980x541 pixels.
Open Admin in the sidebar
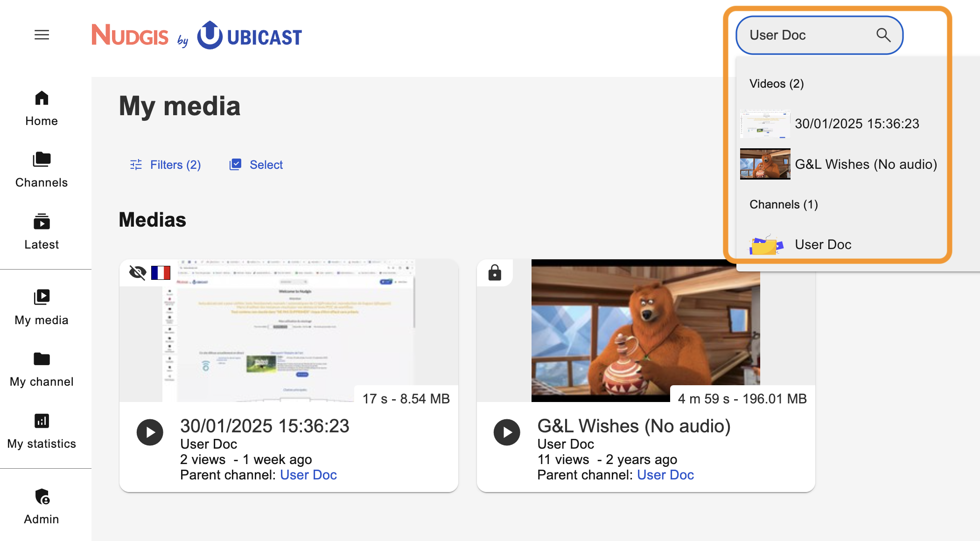click(x=42, y=506)
